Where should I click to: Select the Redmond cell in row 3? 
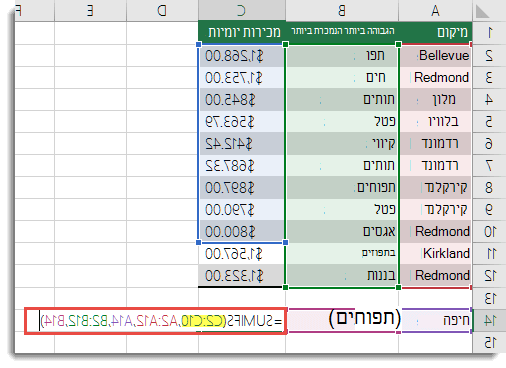(x=435, y=77)
